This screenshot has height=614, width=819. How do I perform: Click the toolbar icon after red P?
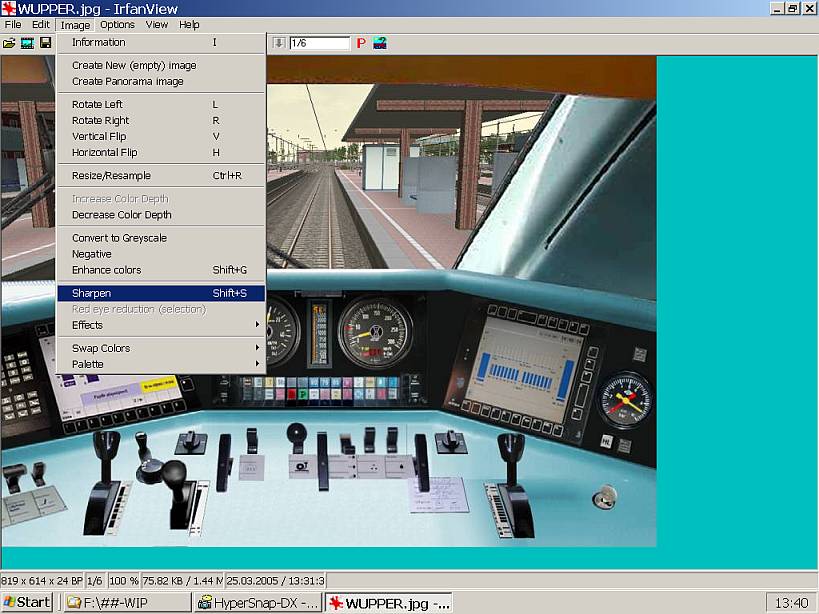(380, 43)
